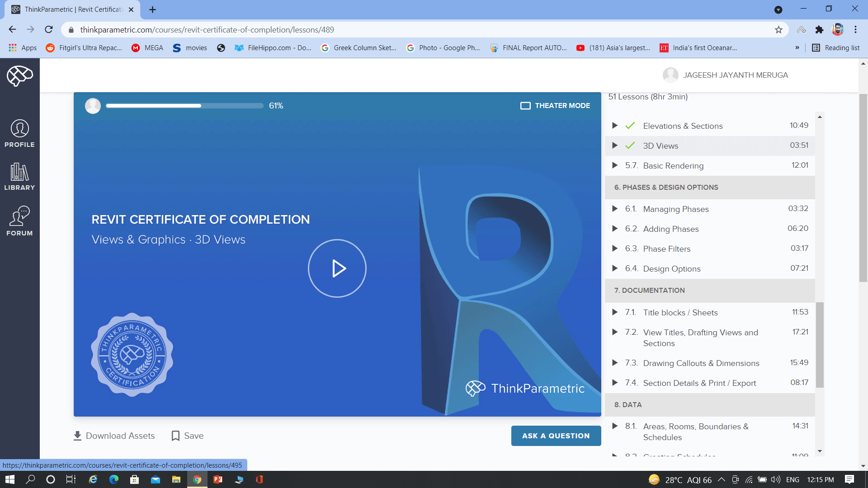868x488 pixels.
Task: Show hidden system tray icons
Action: coord(722,479)
